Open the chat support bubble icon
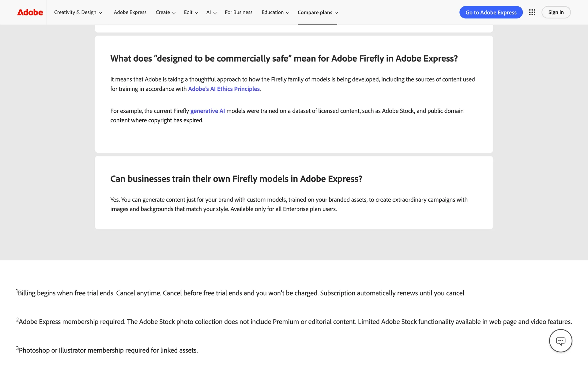 point(560,341)
